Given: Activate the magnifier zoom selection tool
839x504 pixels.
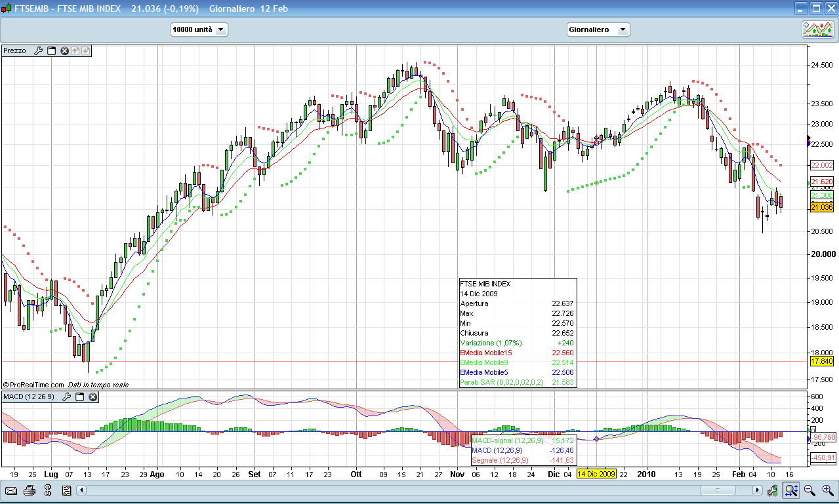Looking at the screenshot, I should click(x=791, y=490).
